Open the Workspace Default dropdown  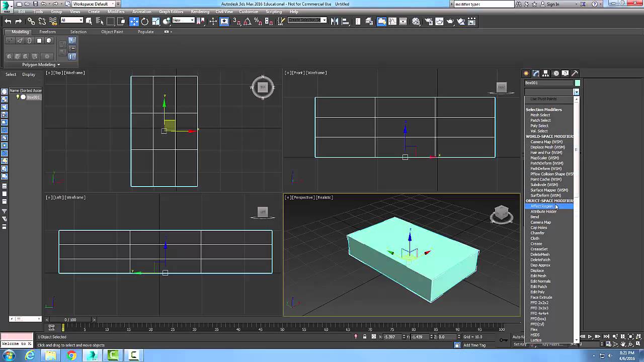click(x=93, y=4)
